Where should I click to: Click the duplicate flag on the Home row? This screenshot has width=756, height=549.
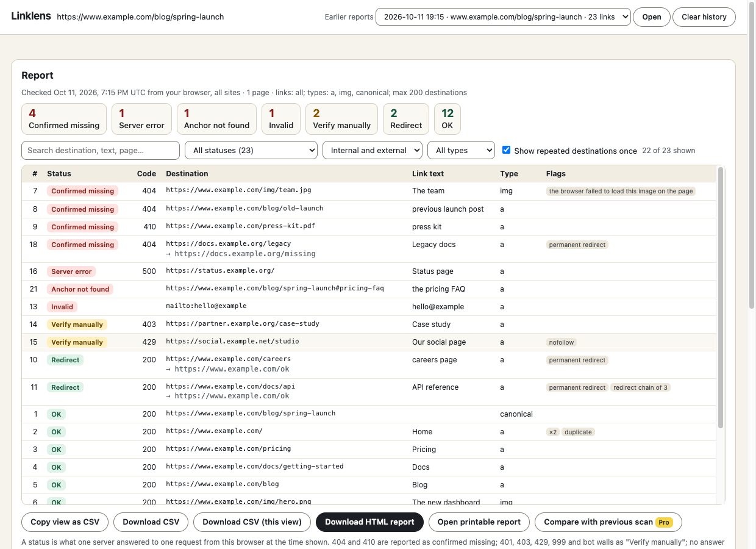[578, 432]
